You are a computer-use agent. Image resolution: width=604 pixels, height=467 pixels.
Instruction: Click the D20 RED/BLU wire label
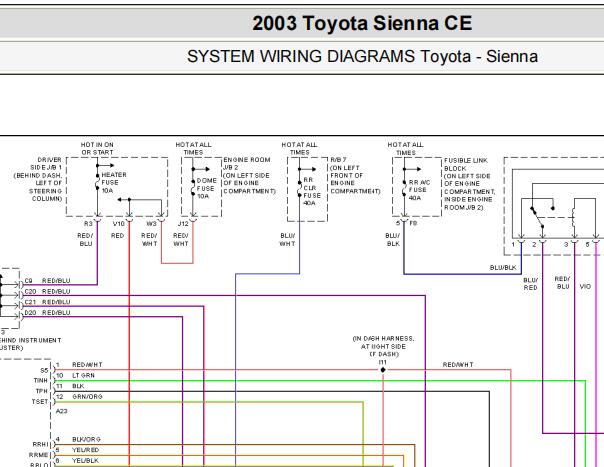[x=47, y=312]
